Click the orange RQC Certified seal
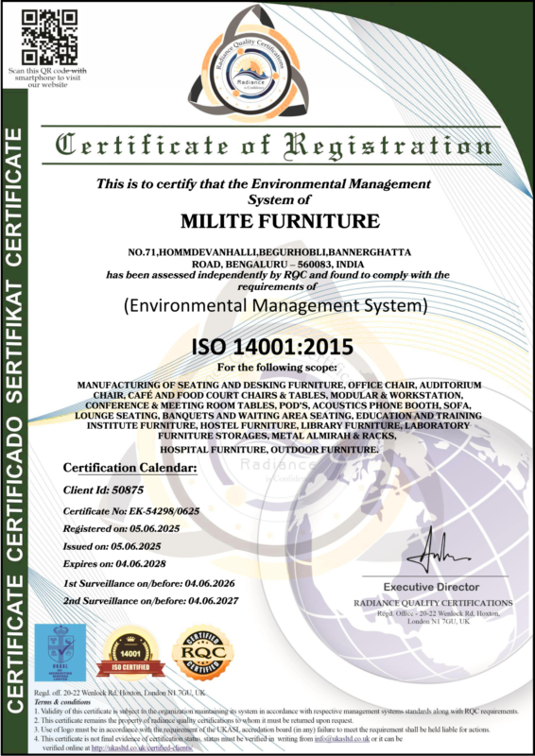The height and width of the screenshot is (756, 535). pyautogui.click(x=202, y=653)
